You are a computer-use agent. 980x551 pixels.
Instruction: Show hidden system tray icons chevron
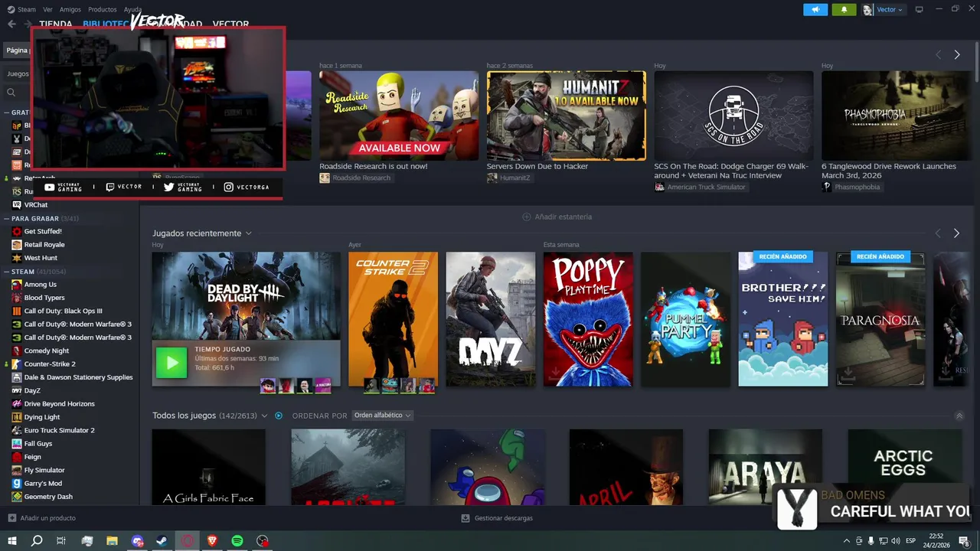pos(846,540)
